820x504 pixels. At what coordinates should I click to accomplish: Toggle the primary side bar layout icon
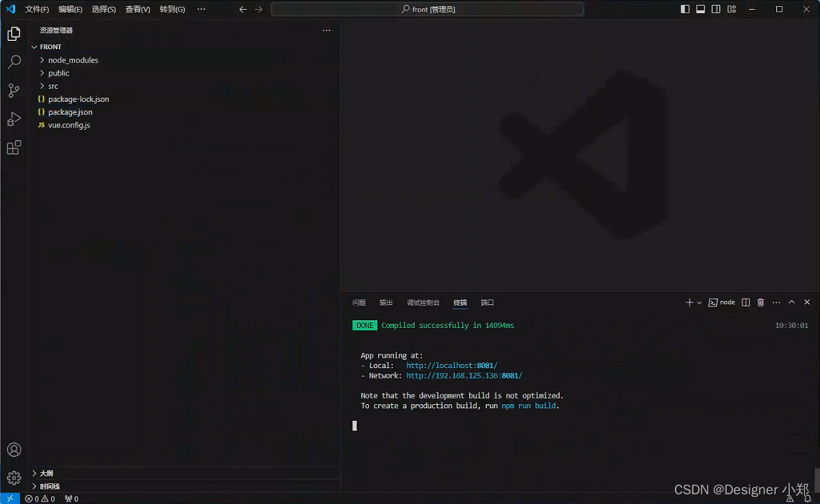[x=685, y=9]
